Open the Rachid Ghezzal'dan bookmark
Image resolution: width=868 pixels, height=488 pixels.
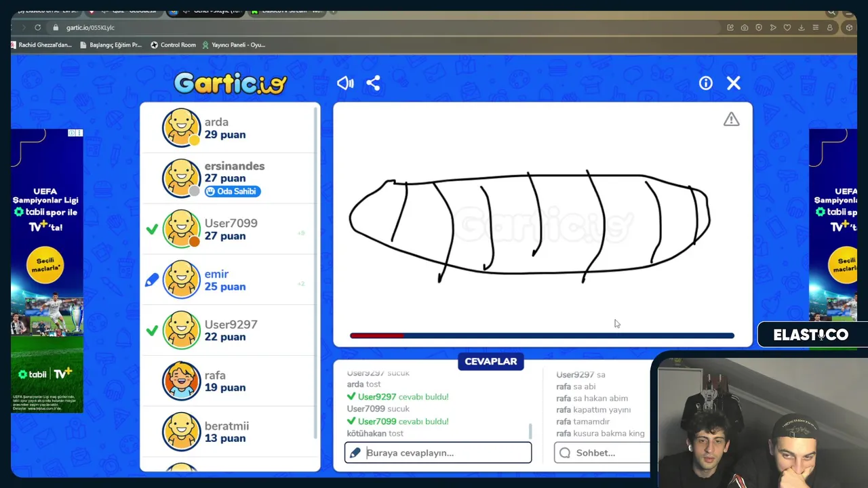41,45
